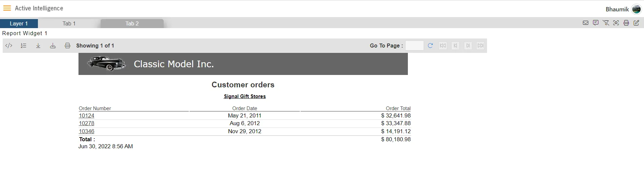Switch to Tab 1
This screenshot has height=170, width=644.
click(x=69, y=23)
